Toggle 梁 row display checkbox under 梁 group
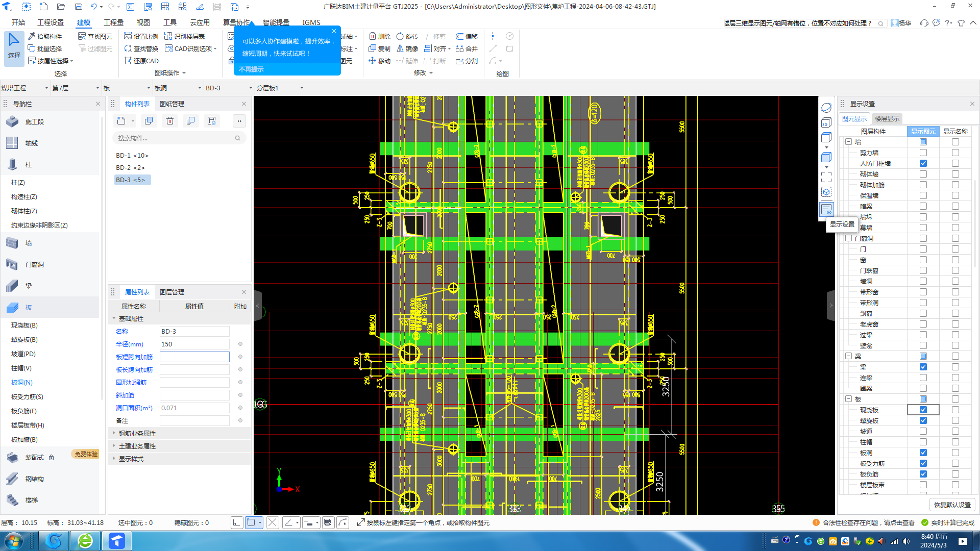Image resolution: width=980 pixels, height=551 pixels. tap(923, 367)
